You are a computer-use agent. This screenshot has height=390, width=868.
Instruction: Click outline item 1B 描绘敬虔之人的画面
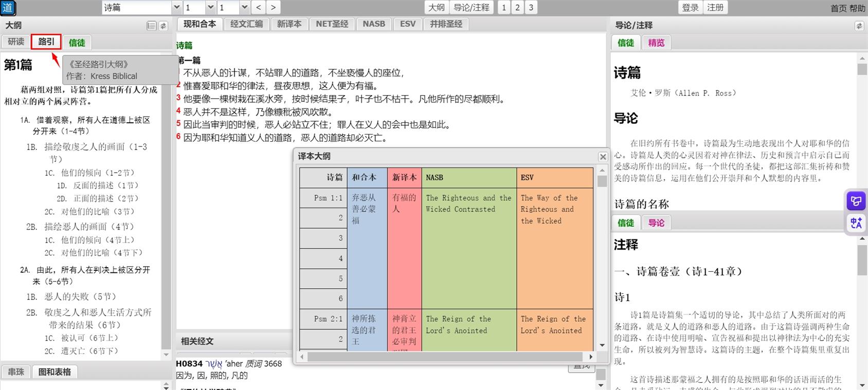87,153
